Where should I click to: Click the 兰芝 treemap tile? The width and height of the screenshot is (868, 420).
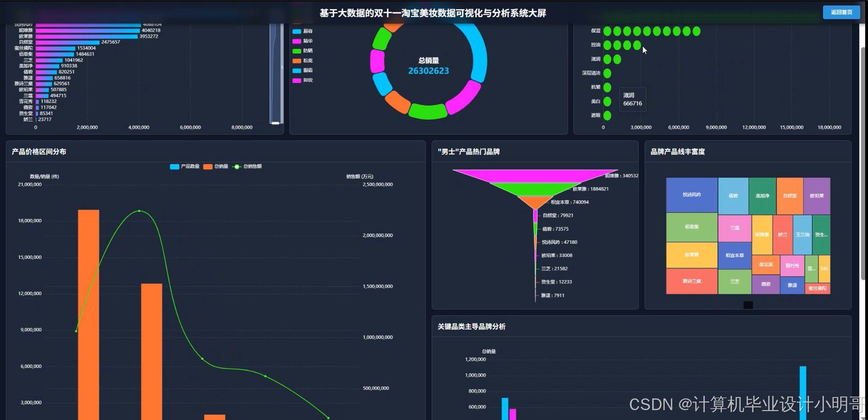735,282
